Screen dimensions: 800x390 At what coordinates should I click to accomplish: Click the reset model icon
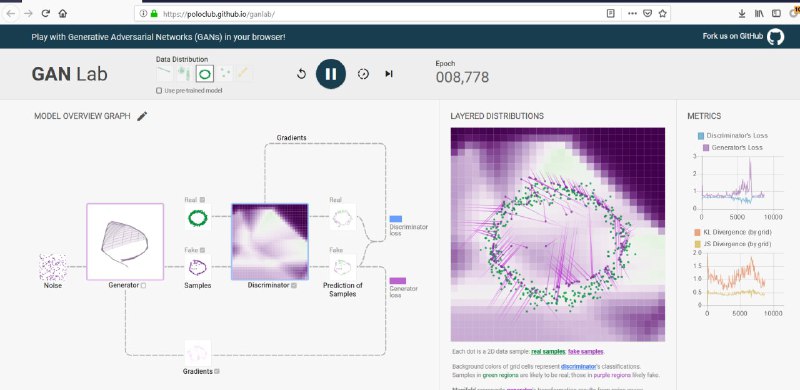301,74
